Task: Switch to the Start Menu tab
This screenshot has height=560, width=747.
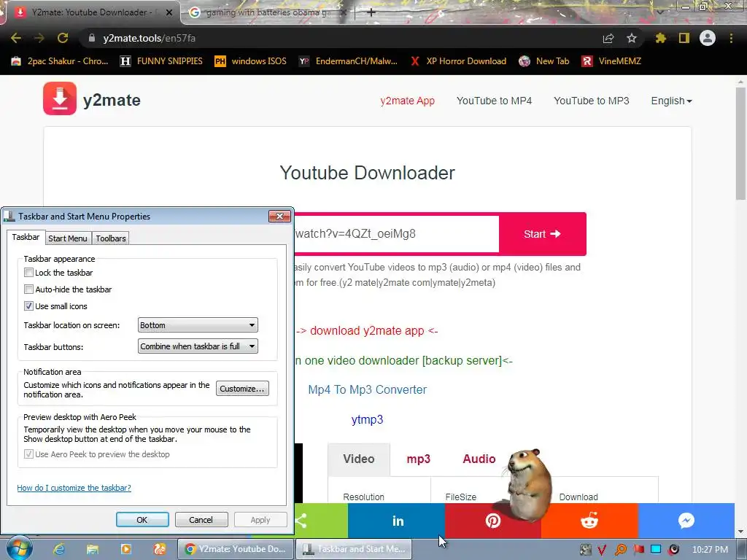Action: click(x=68, y=238)
